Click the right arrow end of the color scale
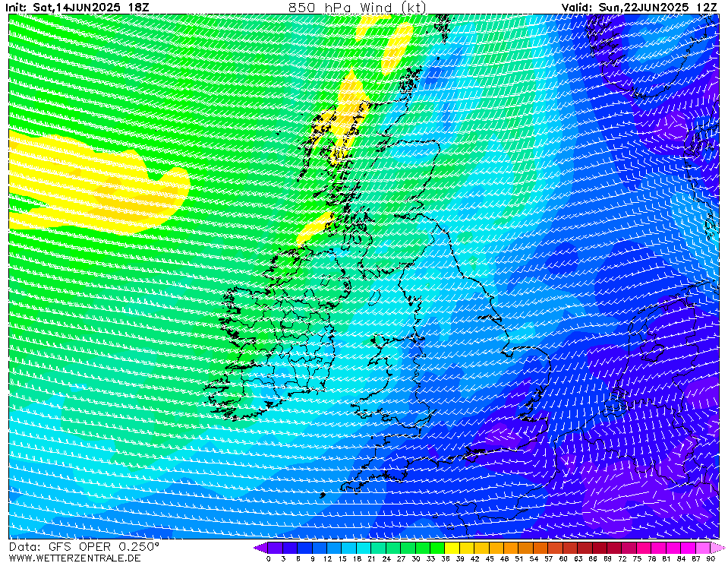Image resolution: width=728 pixels, height=563 pixels. click(x=718, y=548)
